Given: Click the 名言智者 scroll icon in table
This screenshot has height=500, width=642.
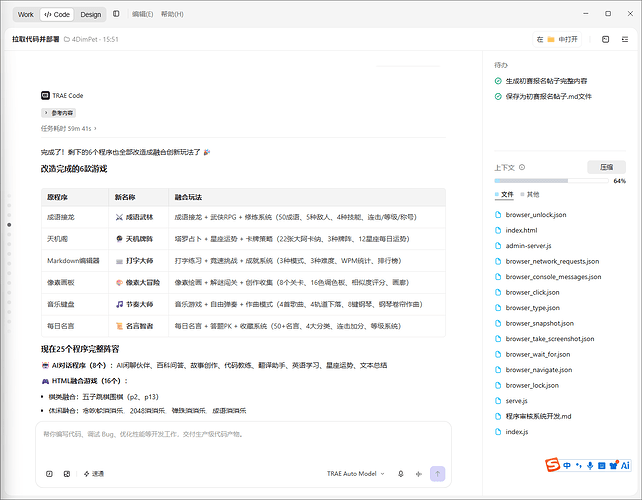Looking at the screenshot, I should [119, 326].
